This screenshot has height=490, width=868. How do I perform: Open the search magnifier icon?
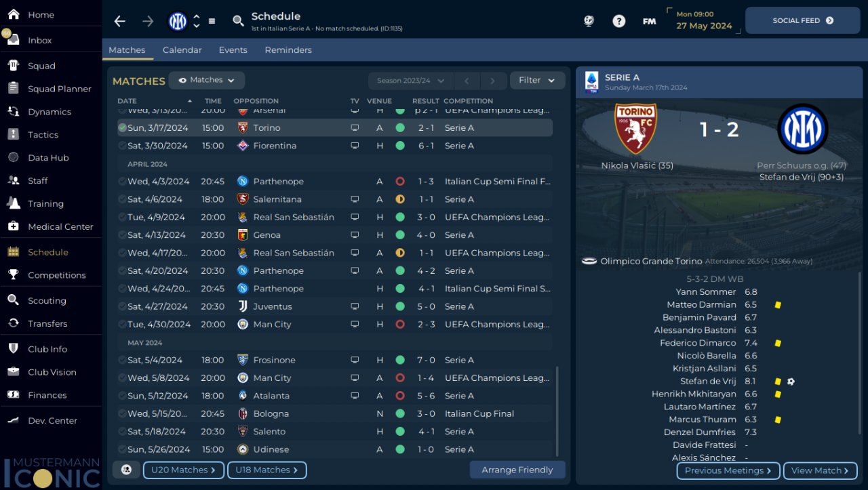tap(238, 21)
